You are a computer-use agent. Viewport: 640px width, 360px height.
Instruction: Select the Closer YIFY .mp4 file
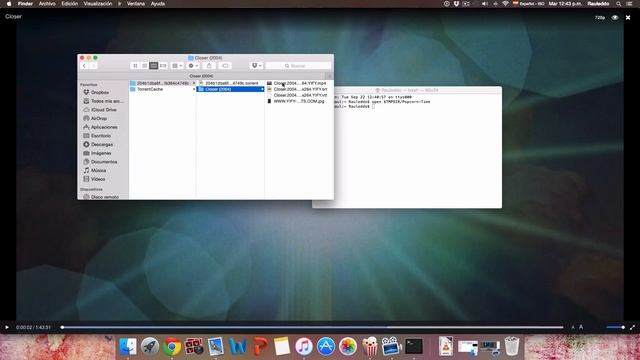[299, 83]
